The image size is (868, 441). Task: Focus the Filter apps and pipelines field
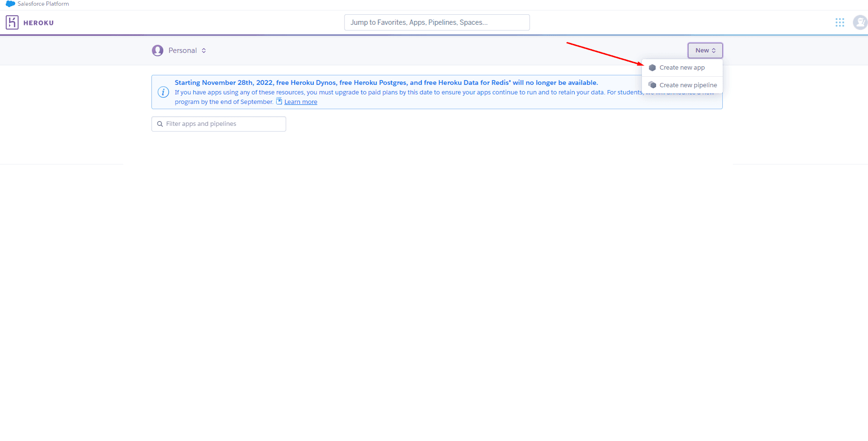[x=219, y=124]
